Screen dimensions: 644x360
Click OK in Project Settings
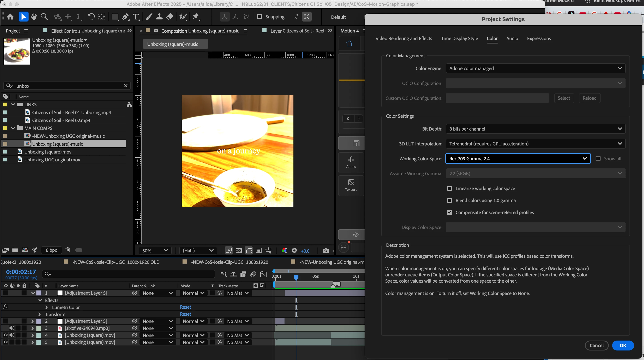(x=622, y=345)
